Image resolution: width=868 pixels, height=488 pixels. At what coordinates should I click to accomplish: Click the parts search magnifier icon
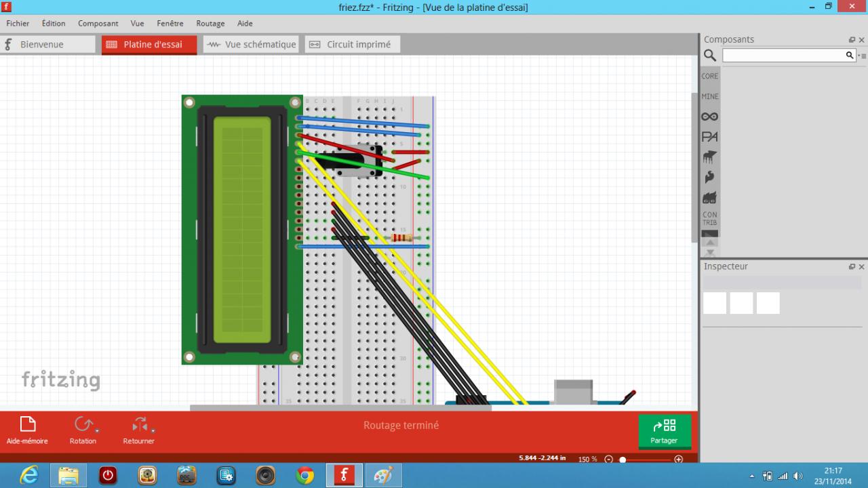point(710,56)
